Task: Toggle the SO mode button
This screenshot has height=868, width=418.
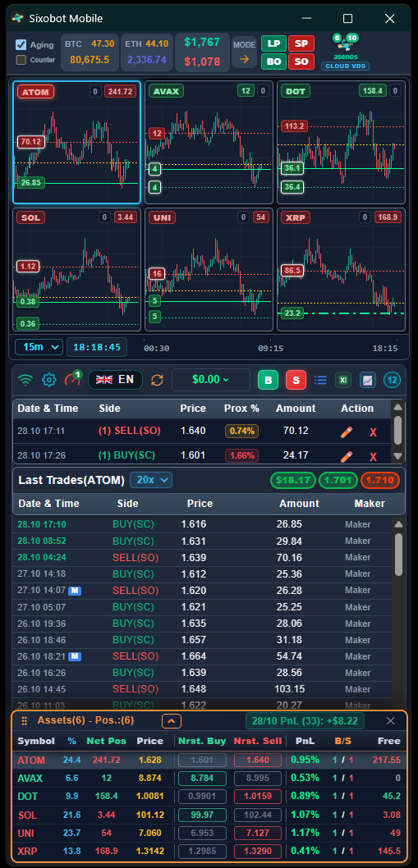Action: click(x=301, y=62)
